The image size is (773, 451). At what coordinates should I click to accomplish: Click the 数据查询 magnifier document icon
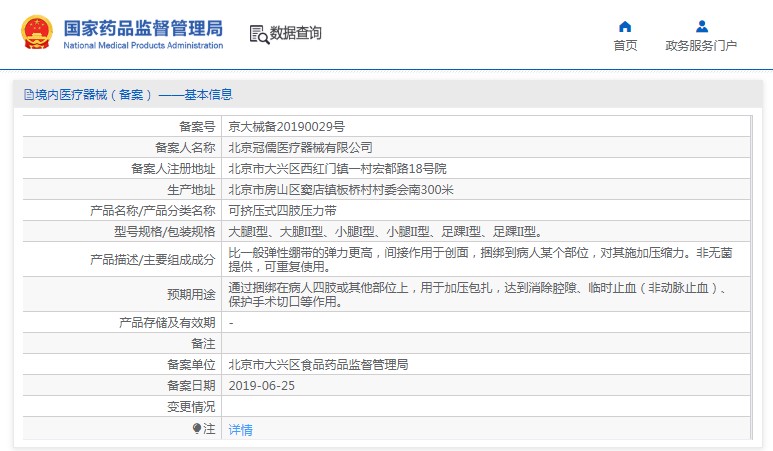pos(259,34)
